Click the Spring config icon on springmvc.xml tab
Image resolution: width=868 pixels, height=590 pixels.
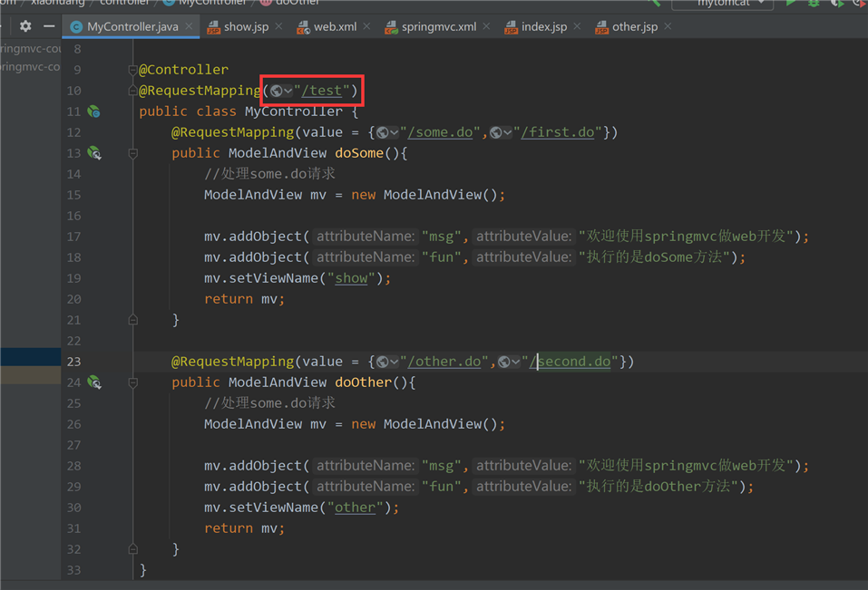pos(391,27)
